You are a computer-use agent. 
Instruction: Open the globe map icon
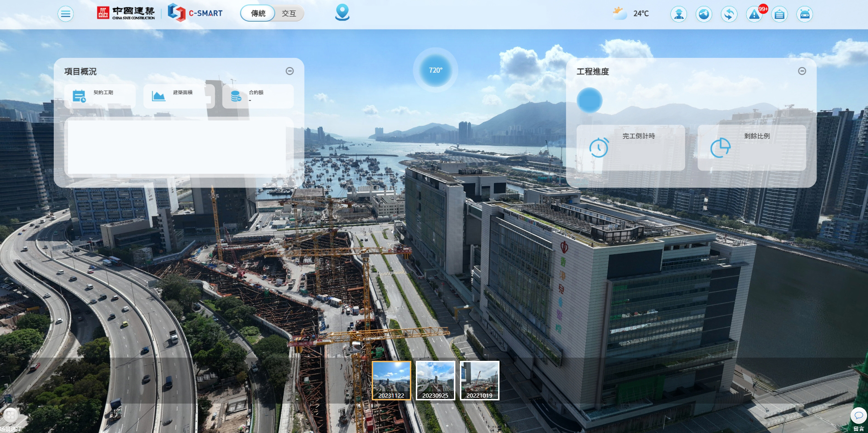click(704, 14)
